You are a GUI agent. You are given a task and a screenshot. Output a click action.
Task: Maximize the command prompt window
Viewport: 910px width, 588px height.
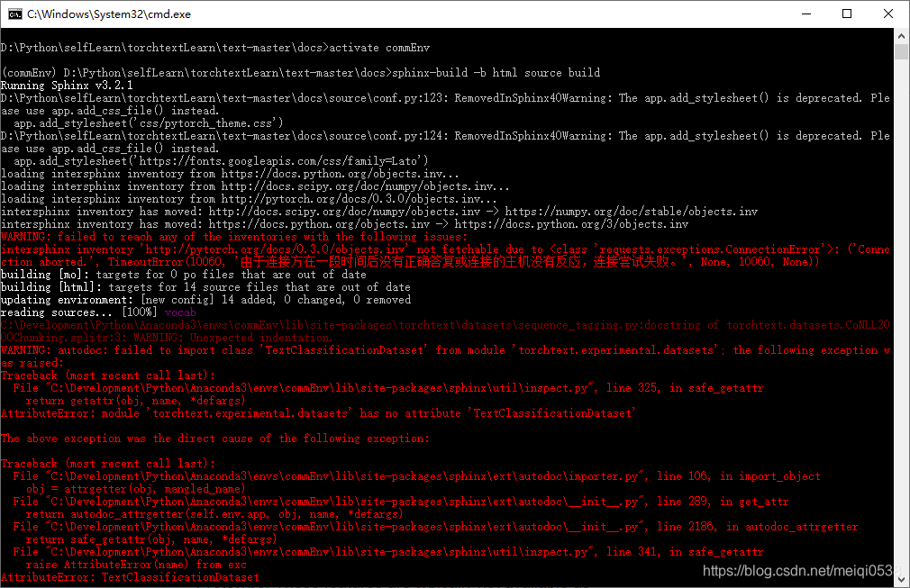pos(847,14)
